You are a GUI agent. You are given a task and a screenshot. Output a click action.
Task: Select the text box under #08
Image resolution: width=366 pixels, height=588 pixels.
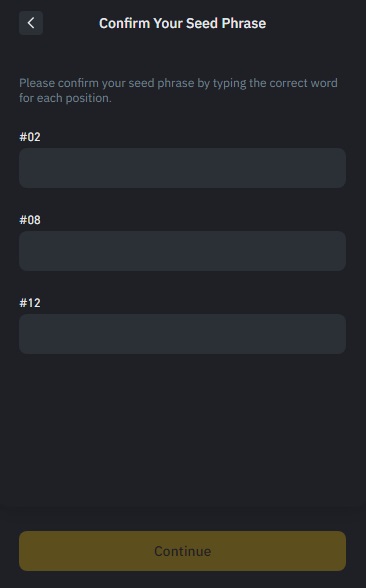pyautogui.click(x=182, y=251)
